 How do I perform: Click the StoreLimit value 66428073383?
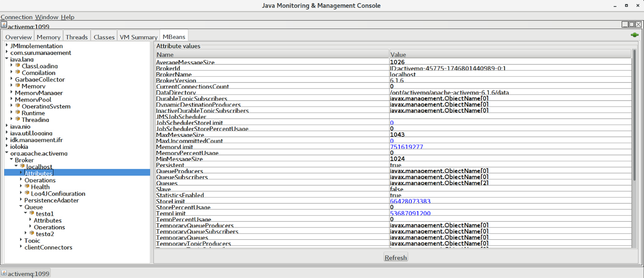point(410,201)
